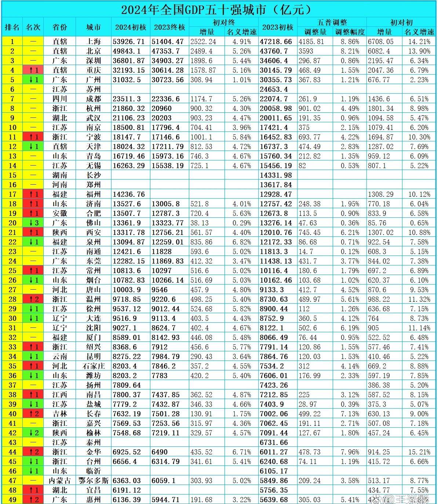The height and width of the screenshot is (504, 438).
Task: Select the city cell 徐州
Action: click(94, 309)
